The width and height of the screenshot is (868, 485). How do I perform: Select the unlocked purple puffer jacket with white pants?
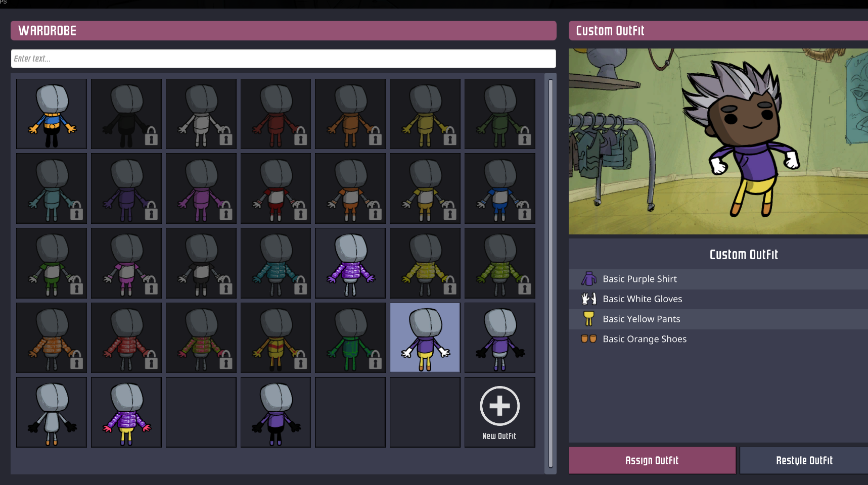click(x=350, y=263)
